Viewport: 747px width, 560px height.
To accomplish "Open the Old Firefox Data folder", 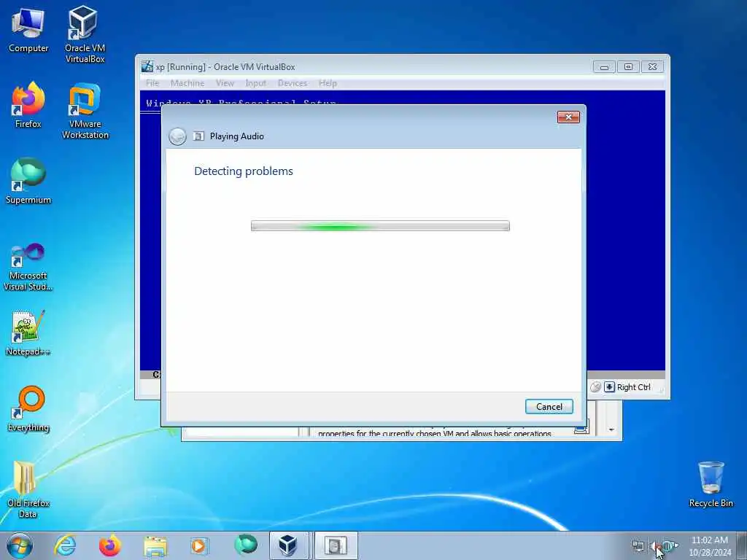I will click(28, 489).
